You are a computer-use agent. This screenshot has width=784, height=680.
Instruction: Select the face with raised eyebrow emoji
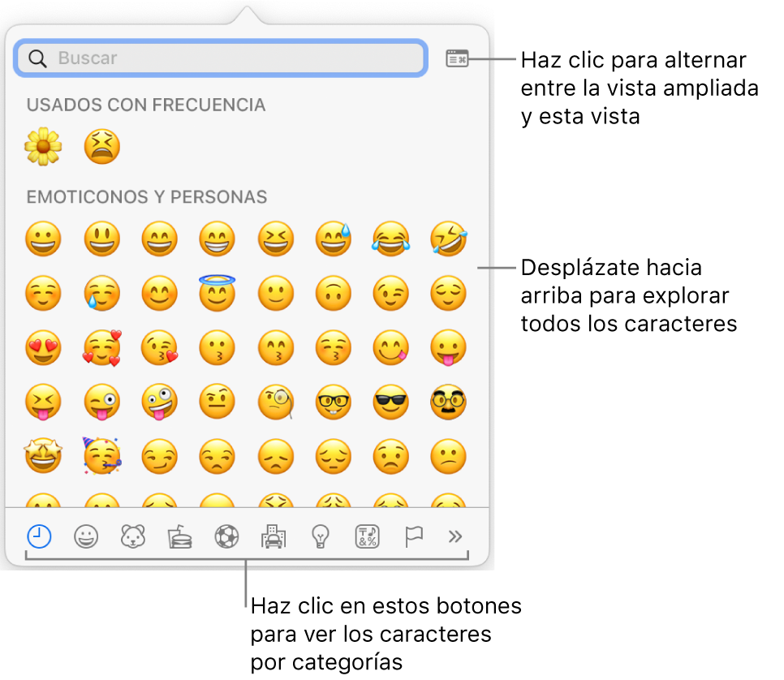(x=217, y=402)
